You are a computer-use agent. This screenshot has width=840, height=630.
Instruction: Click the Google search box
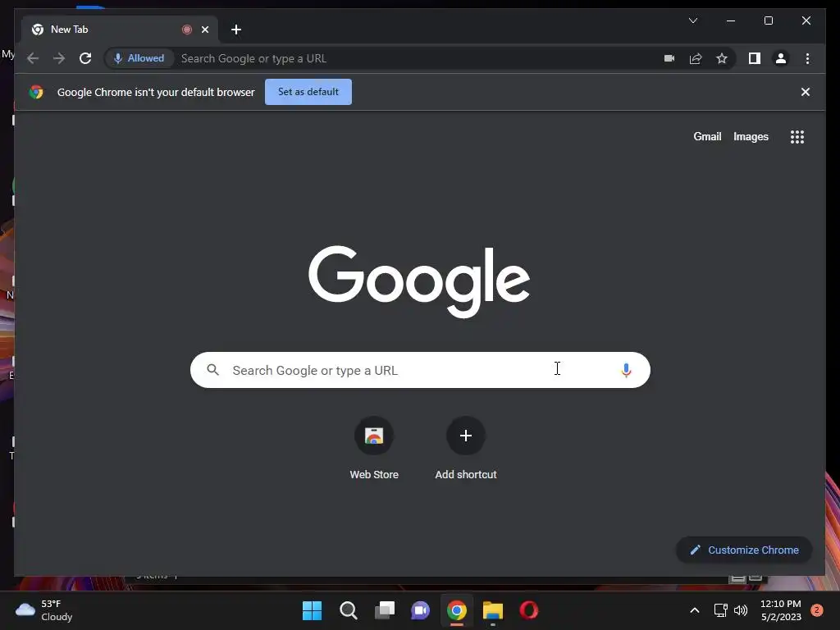[x=420, y=370]
